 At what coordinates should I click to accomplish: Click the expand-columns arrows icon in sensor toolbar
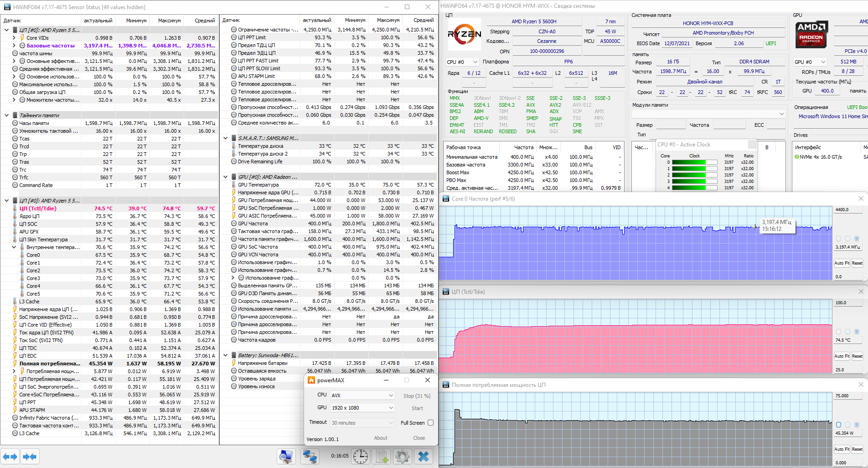[x=10, y=457]
